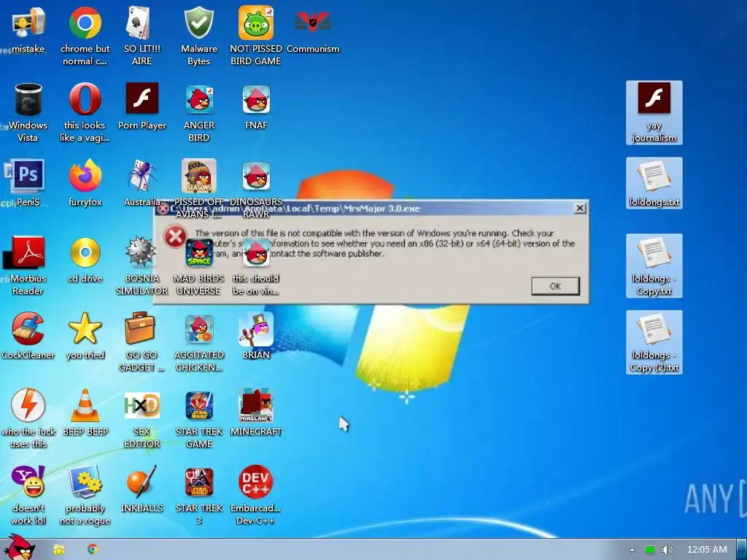Select the 'BEEP BEEP' VLC cone icon
This screenshot has width=747, height=560.
(85, 413)
